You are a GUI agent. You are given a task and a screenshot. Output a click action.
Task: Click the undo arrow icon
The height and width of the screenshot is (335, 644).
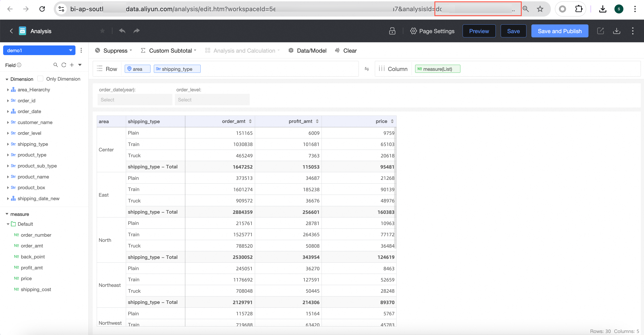[x=122, y=31]
